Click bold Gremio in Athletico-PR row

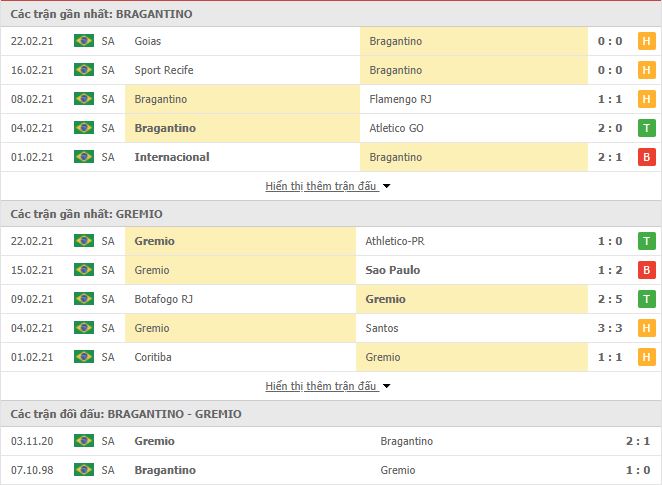tap(155, 241)
